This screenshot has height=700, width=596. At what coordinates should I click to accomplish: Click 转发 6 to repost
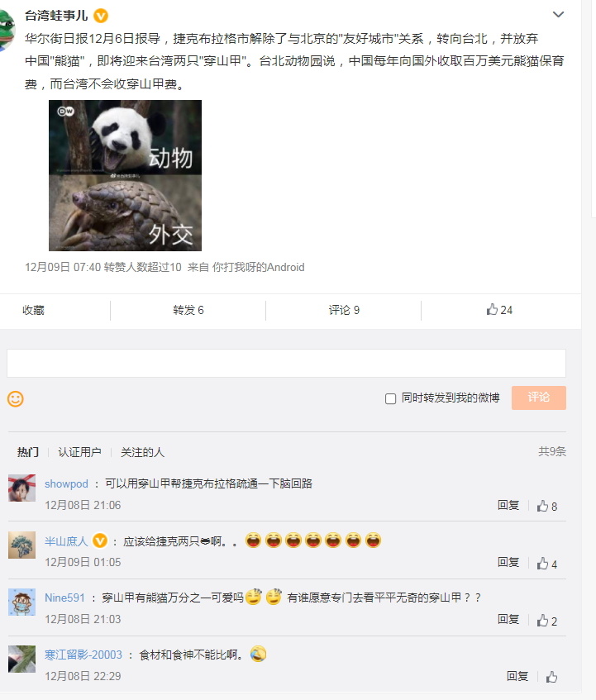(188, 310)
